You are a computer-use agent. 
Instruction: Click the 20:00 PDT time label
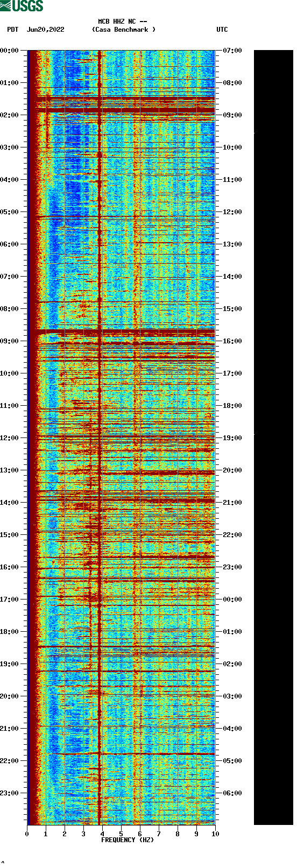click(x=9, y=696)
